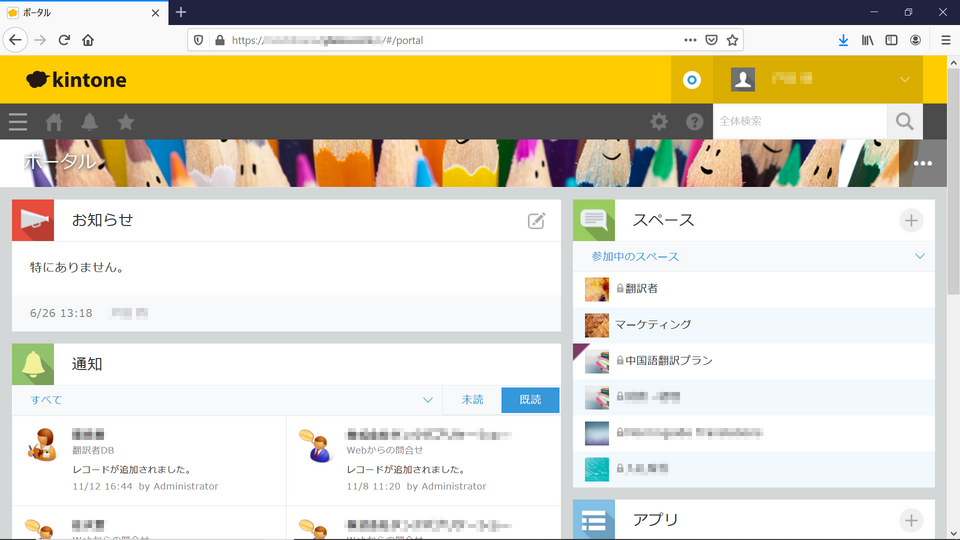Click the 全体検索 search field
Viewport: 960px width, 540px height.
[x=800, y=121]
